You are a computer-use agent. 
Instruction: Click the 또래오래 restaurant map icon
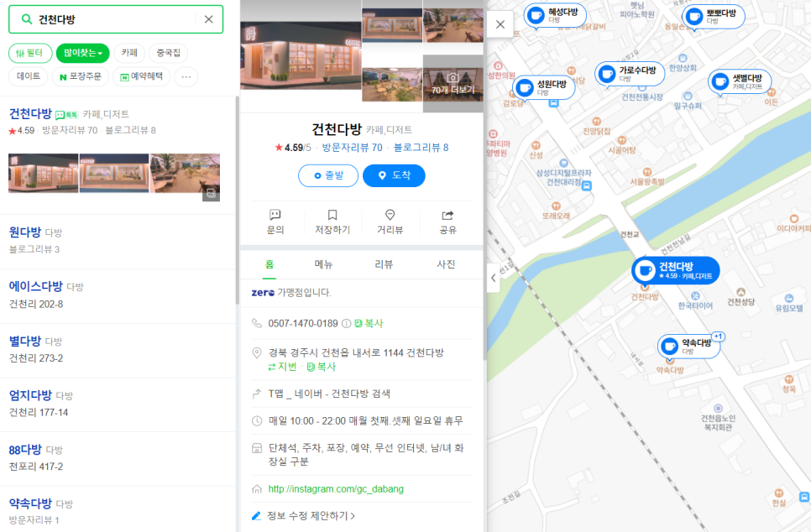[x=556, y=206]
